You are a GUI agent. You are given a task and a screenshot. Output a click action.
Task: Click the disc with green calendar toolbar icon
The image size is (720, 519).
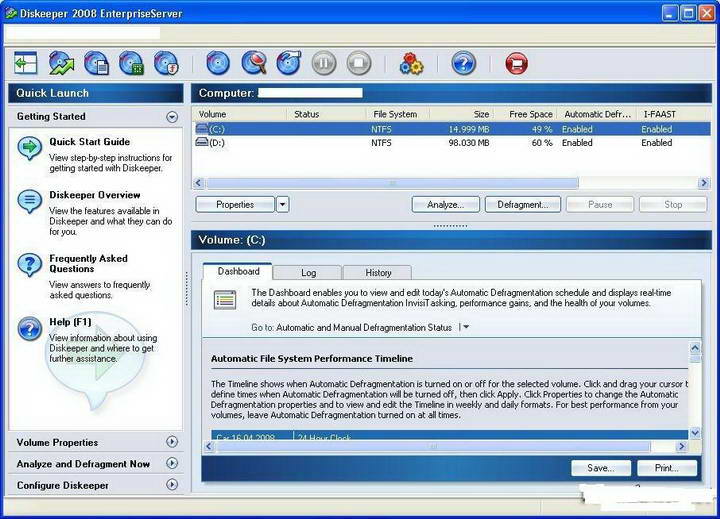(x=131, y=63)
